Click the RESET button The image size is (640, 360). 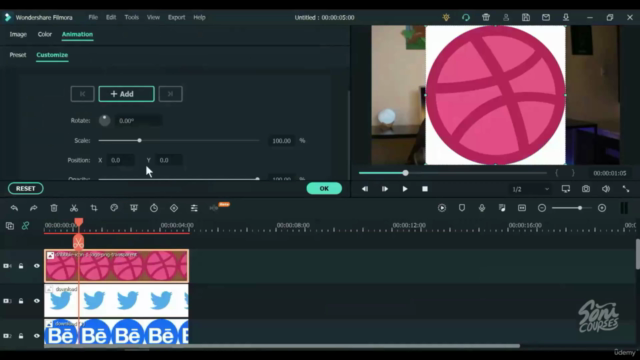coord(25,189)
